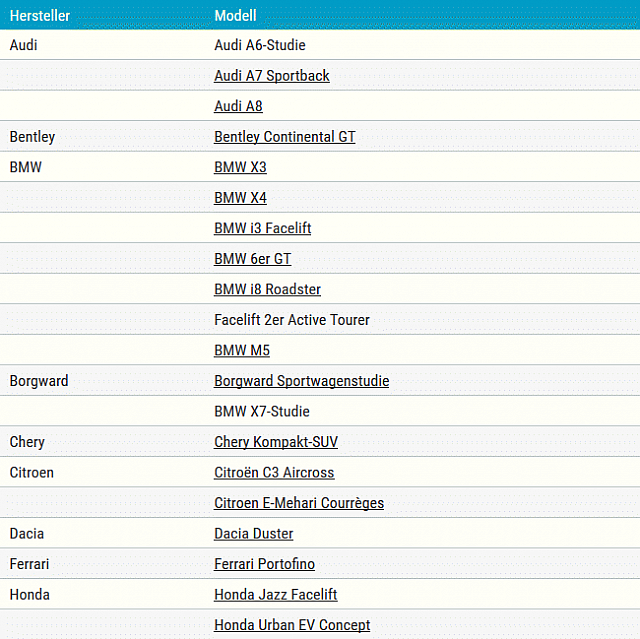This screenshot has height=639, width=640.
Task: Open the Audi A7 Sportback link
Action: (x=271, y=76)
